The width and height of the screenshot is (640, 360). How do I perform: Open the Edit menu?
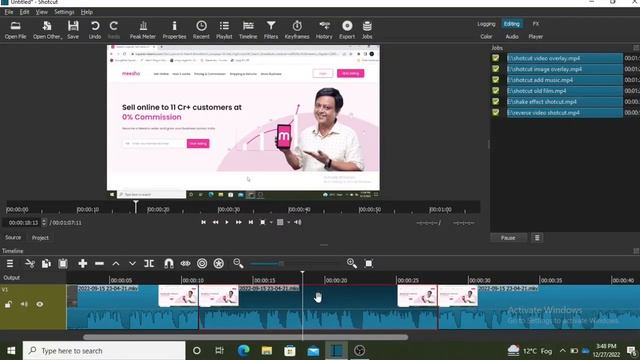24,12
